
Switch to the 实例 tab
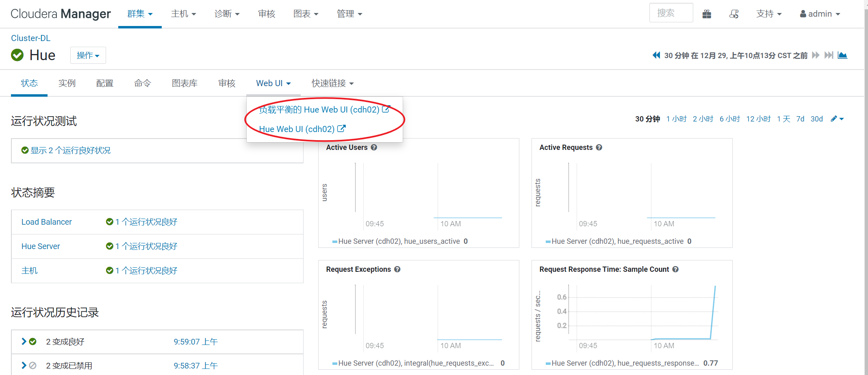point(67,83)
